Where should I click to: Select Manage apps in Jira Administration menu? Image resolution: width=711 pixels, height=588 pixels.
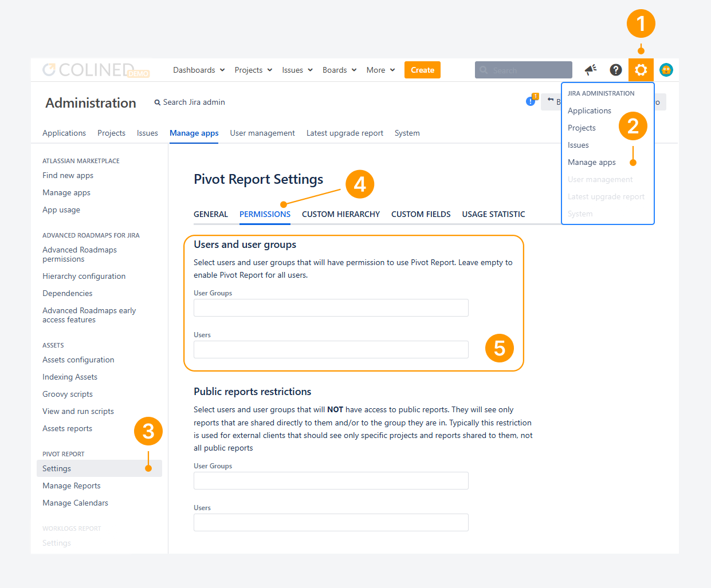click(592, 162)
